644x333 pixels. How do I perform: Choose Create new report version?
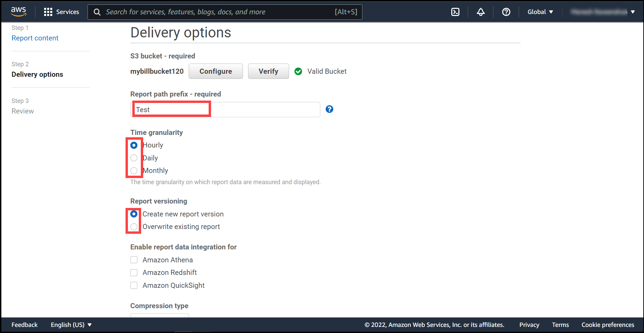[x=134, y=214]
